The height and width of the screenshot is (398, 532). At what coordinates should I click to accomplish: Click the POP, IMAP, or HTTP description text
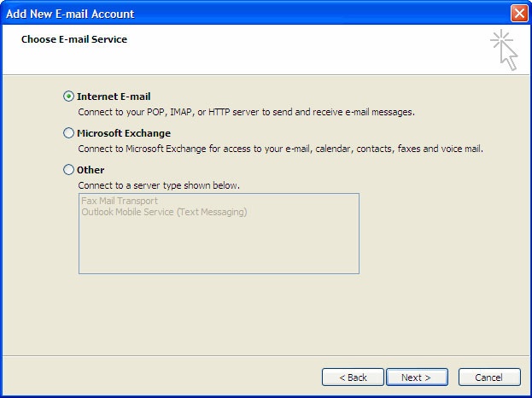pyautogui.click(x=246, y=112)
